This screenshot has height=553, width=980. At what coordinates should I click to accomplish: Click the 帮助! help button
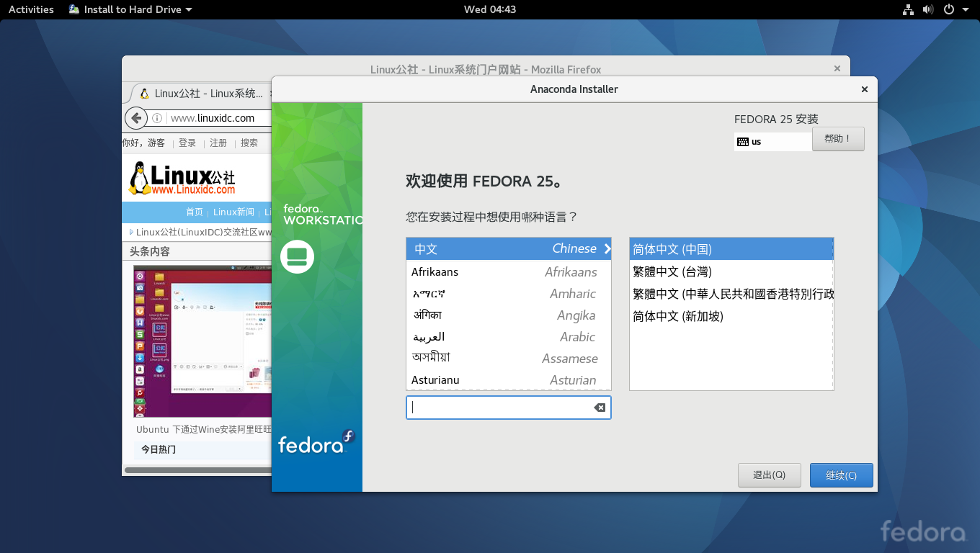(838, 139)
